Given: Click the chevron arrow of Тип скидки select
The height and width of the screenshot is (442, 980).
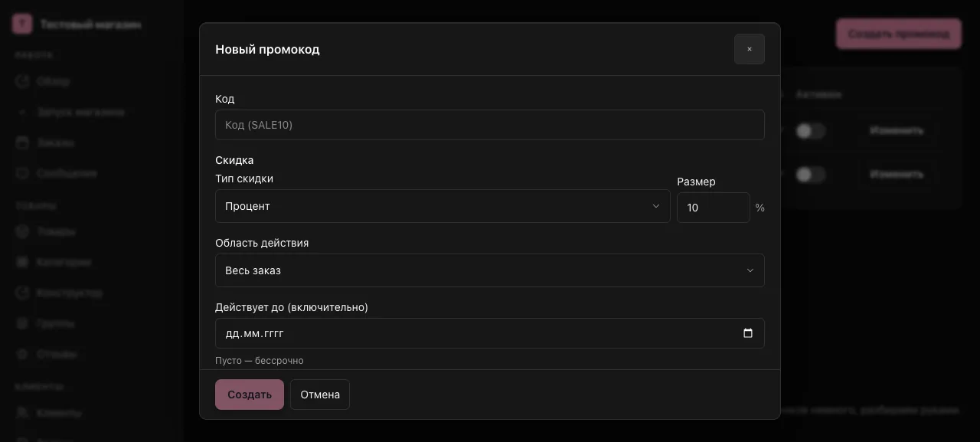Looking at the screenshot, I should click(x=656, y=206).
